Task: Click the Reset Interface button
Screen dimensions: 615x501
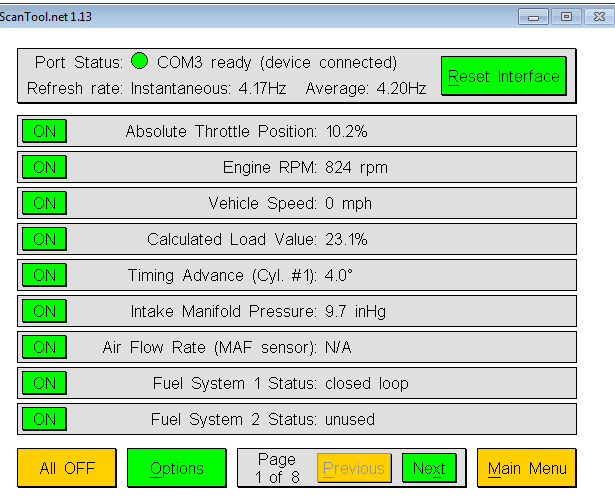Action: 503,76
